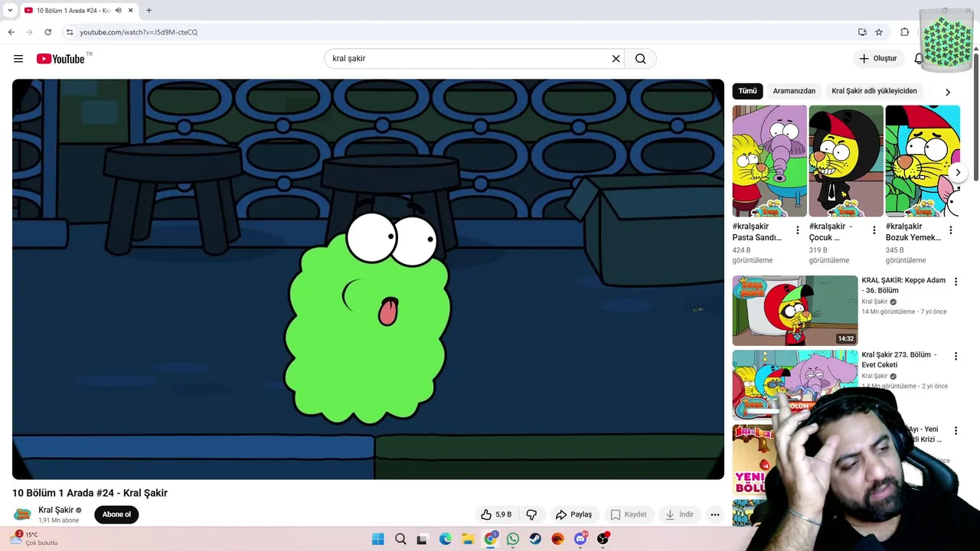The height and width of the screenshot is (551, 980).
Task: Select the Aramanızdan filter chip
Action: (794, 91)
